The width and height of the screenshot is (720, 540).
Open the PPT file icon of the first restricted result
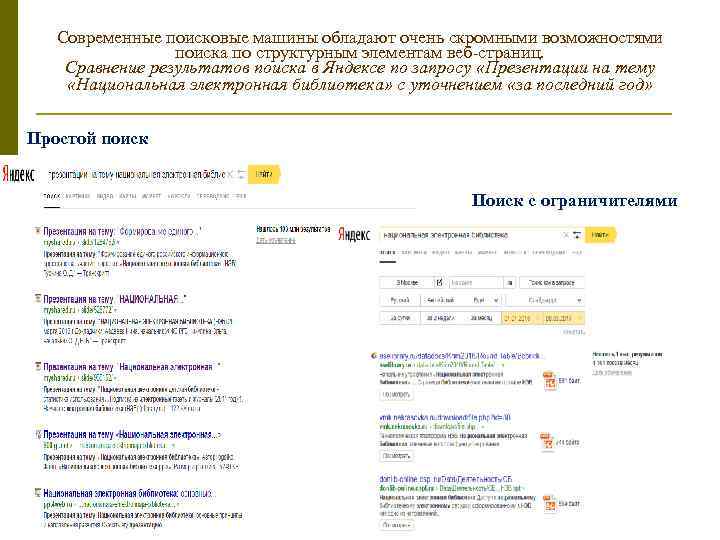pos(549,381)
